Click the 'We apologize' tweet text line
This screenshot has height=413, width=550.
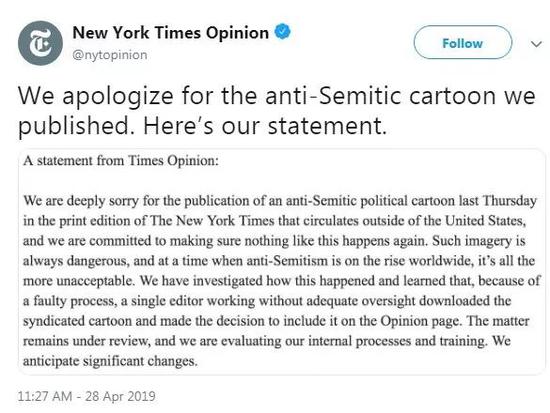tap(276, 95)
